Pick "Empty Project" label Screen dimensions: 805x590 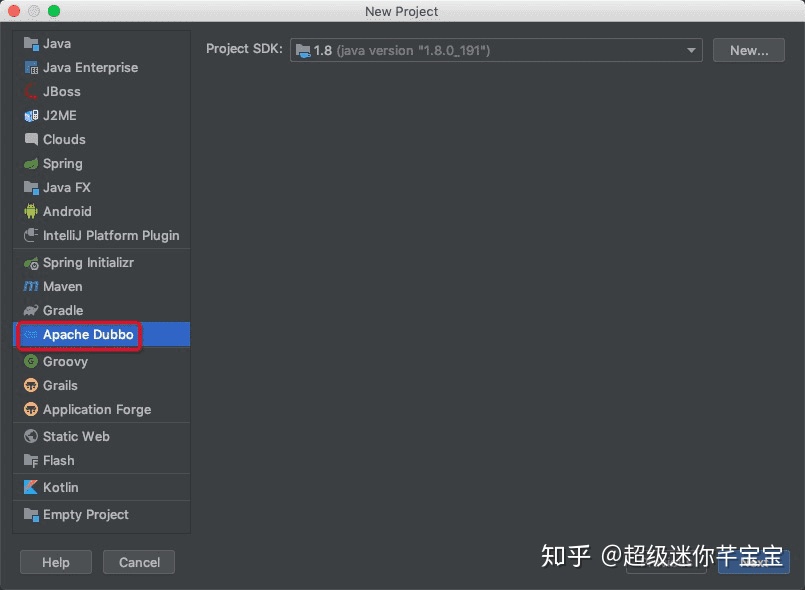pyautogui.click(x=86, y=515)
